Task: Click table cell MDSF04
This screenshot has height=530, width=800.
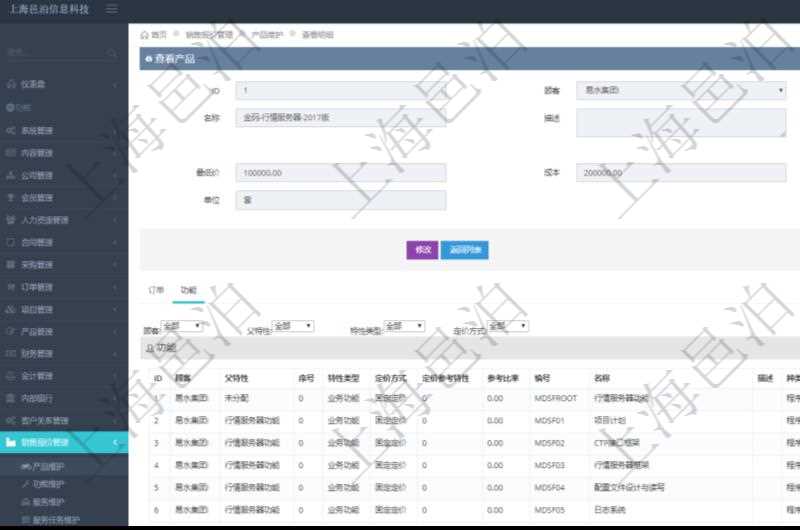Action: pyautogui.click(x=549, y=488)
